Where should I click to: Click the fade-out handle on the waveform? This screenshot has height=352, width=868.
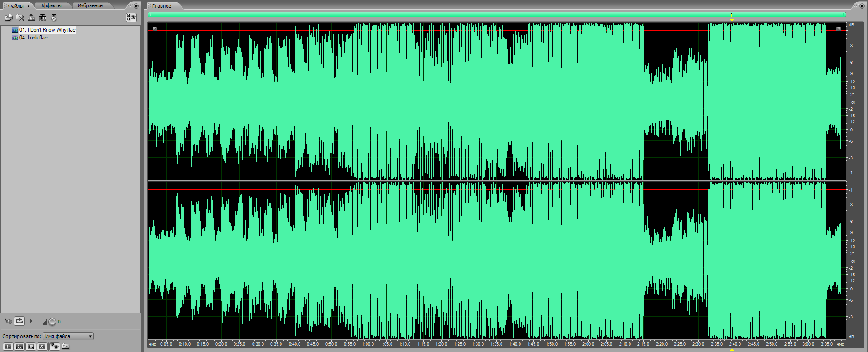coord(838,29)
